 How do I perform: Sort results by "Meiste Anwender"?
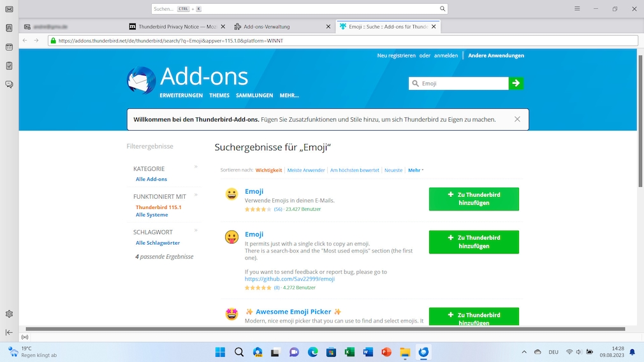click(306, 170)
